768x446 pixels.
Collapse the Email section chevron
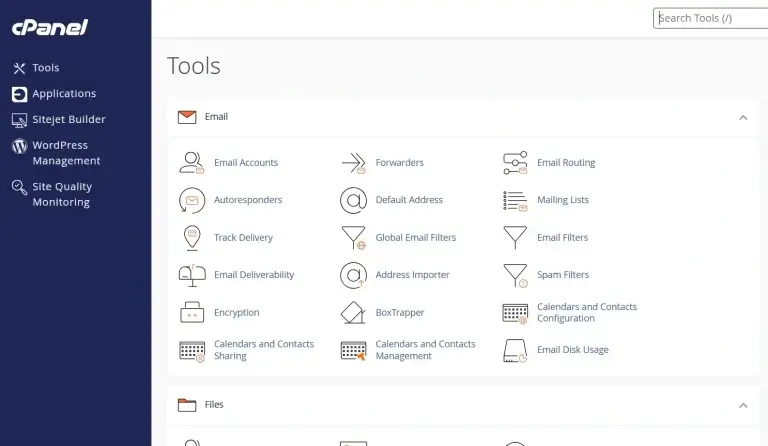[x=742, y=117]
